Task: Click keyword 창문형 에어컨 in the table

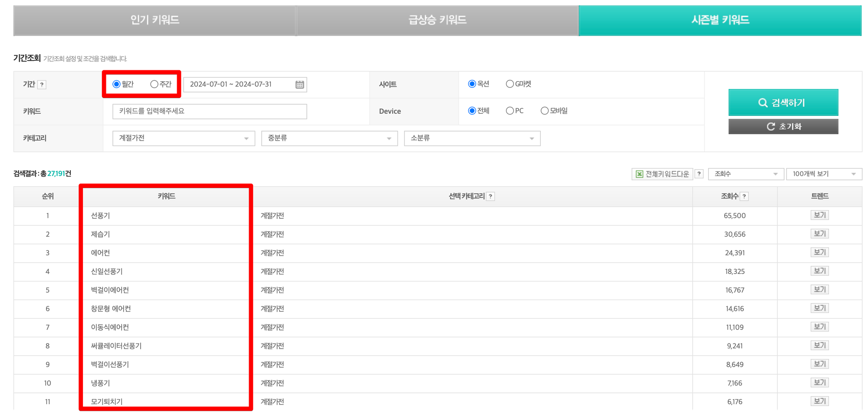Action: 111,309
